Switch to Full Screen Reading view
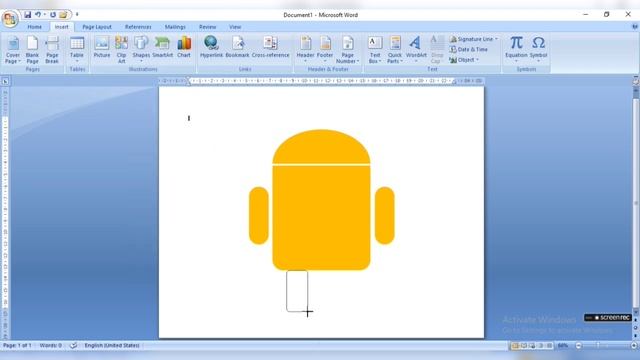 tap(524, 346)
